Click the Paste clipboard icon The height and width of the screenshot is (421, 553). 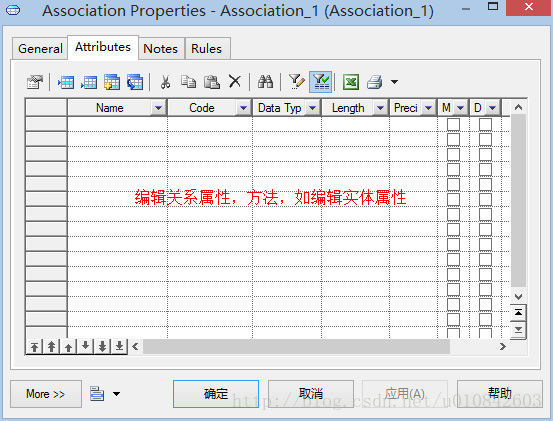[212, 82]
